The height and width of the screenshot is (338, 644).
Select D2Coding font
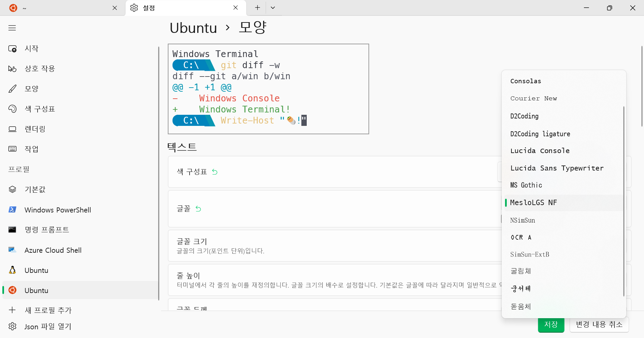564,116
